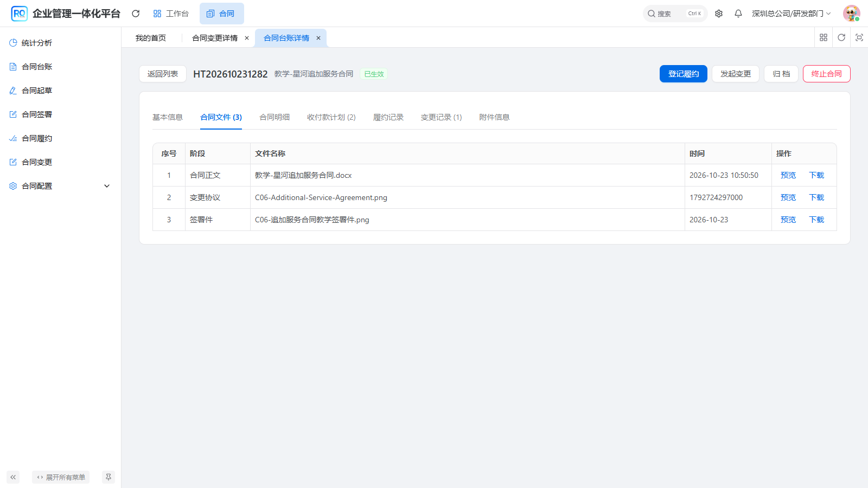Click the 归档 button
Image resolution: width=868 pixels, height=488 pixels.
781,74
